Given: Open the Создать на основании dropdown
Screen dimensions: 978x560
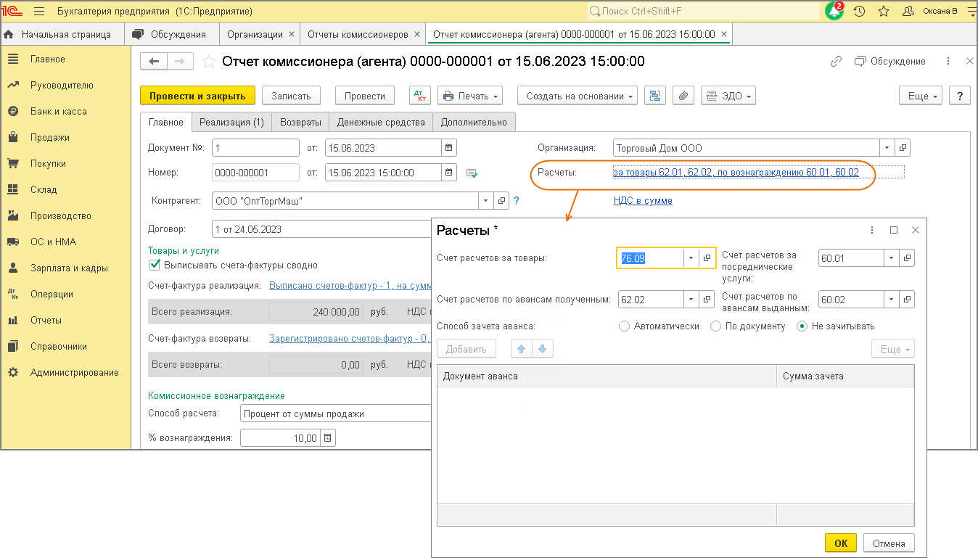Looking at the screenshot, I should (578, 96).
